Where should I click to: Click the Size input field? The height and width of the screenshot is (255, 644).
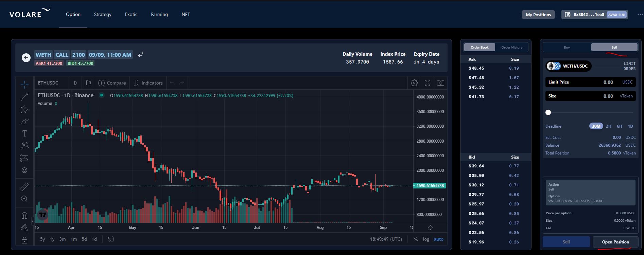point(590,96)
